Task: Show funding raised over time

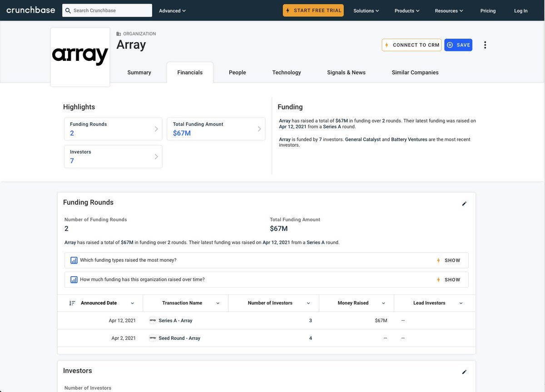Action: click(x=448, y=280)
